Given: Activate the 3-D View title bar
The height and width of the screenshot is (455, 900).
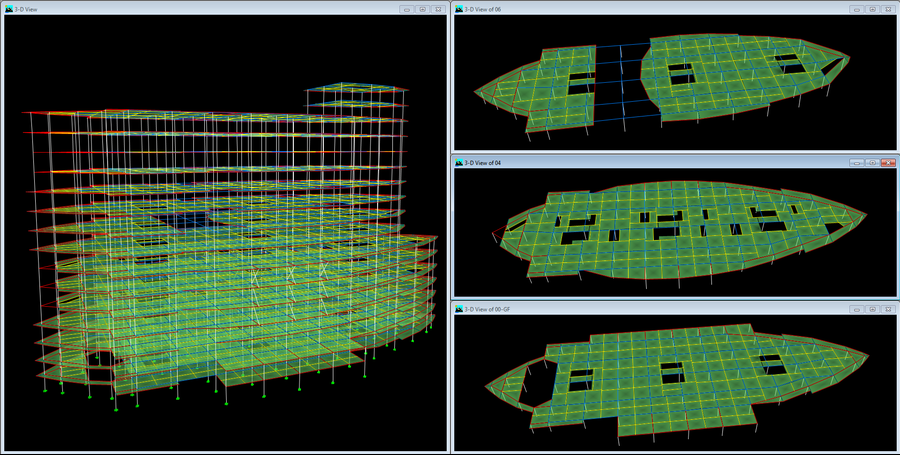Looking at the screenshot, I should 200,9.
